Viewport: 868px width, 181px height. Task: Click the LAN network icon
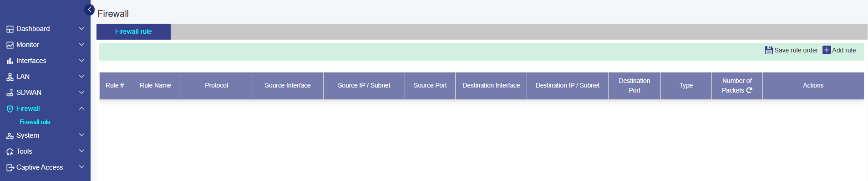pyautogui.click(x=10, y=77)
